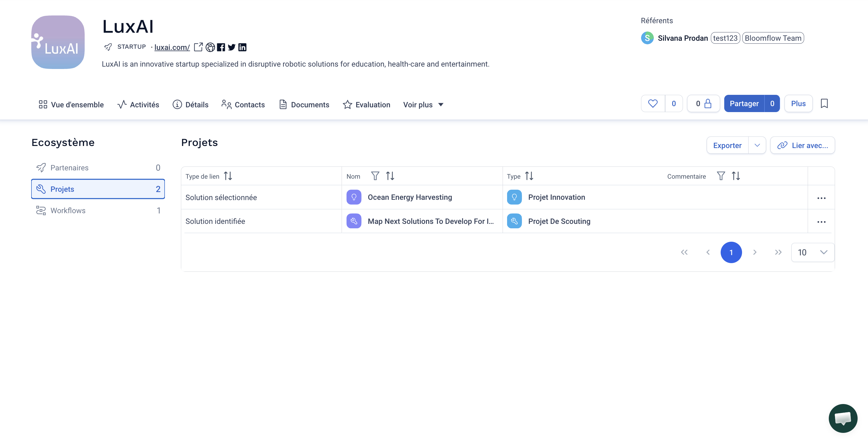Screen dimensions: 868x440
Task: Click the test123 tag
Action: tap(725, 38)
